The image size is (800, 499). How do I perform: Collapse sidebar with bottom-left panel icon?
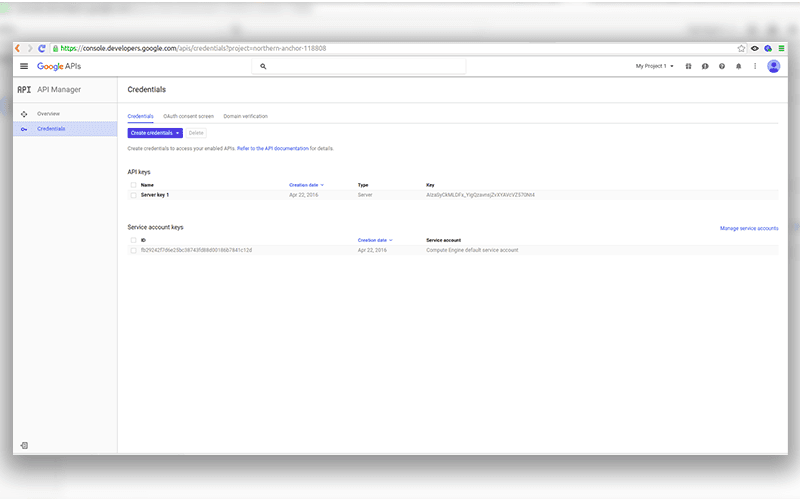pyautogui.click(x=24, y=445)
